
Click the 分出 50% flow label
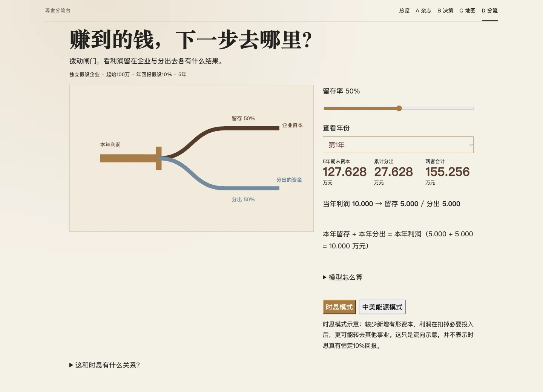[x=243, y=199]
